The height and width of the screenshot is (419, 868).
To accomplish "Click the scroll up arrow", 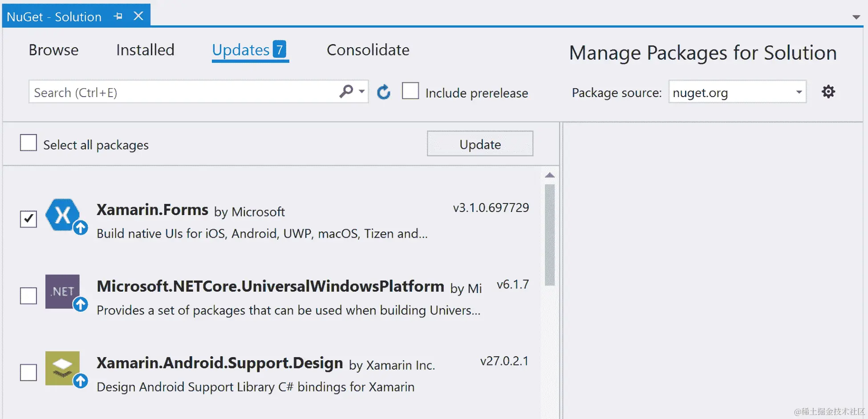I will [550, 175].
